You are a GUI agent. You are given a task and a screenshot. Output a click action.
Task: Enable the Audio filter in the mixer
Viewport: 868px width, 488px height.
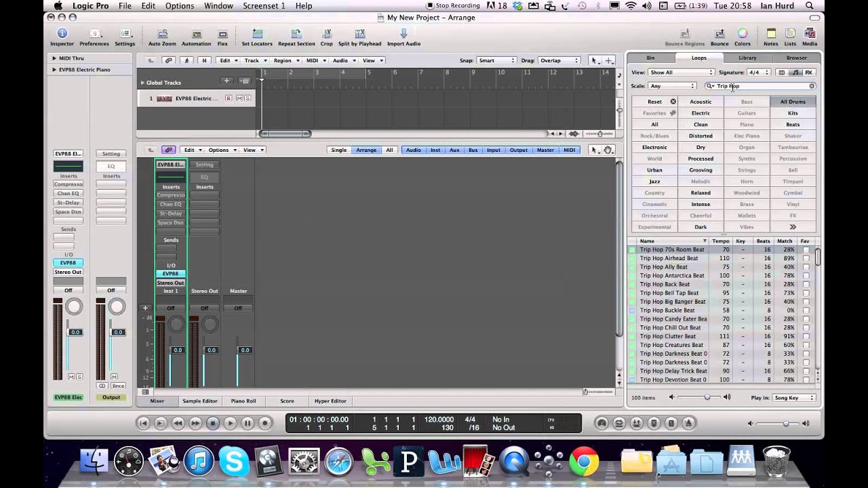413,150
